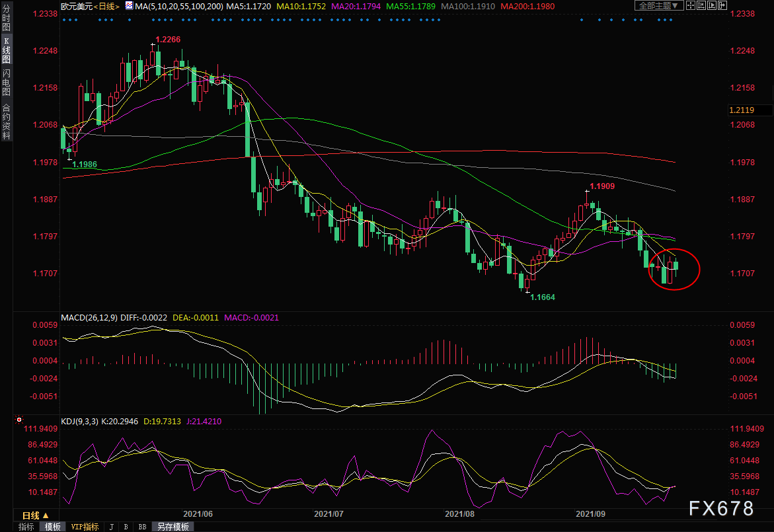The image size is (774, 532).
Task: Click the 1.2119 price marker on right axis
Action: (x=740, y=110)
